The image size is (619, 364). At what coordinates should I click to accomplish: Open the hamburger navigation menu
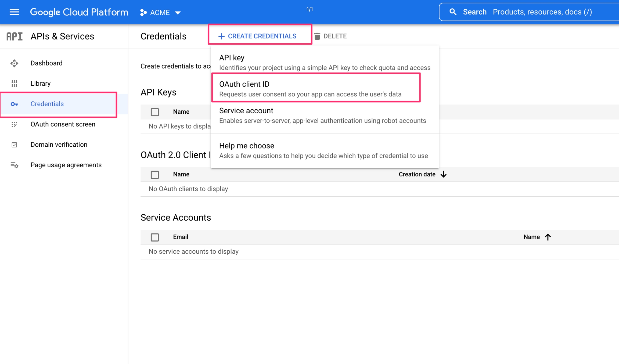pyautogui.click(x=14, y=12)
